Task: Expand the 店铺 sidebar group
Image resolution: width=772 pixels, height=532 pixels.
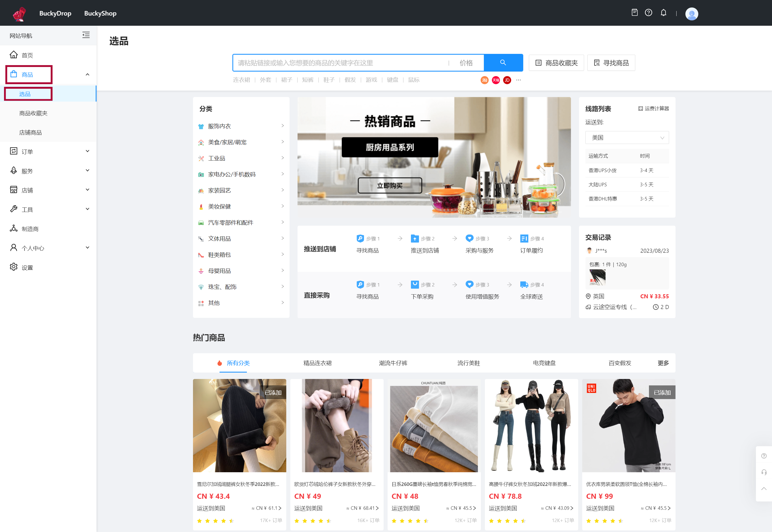Action: coord(87,190)
